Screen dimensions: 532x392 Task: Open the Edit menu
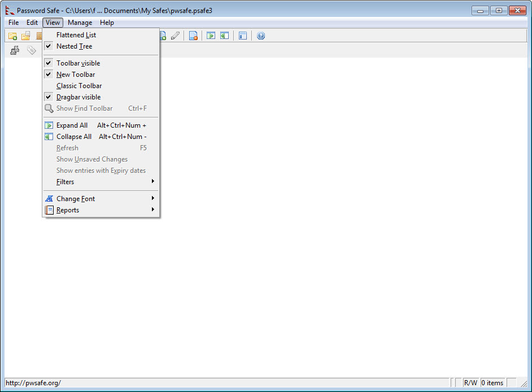coord(32,23)
